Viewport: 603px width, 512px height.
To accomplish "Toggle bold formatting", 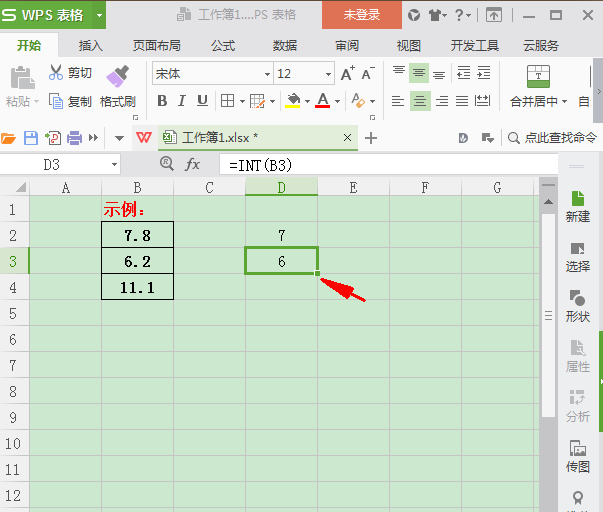I will point(162,101).
